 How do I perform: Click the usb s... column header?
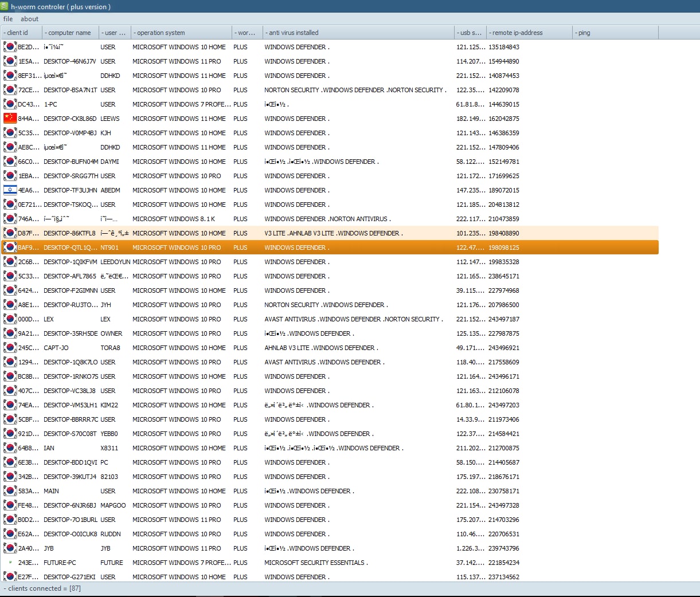[471, 33]
